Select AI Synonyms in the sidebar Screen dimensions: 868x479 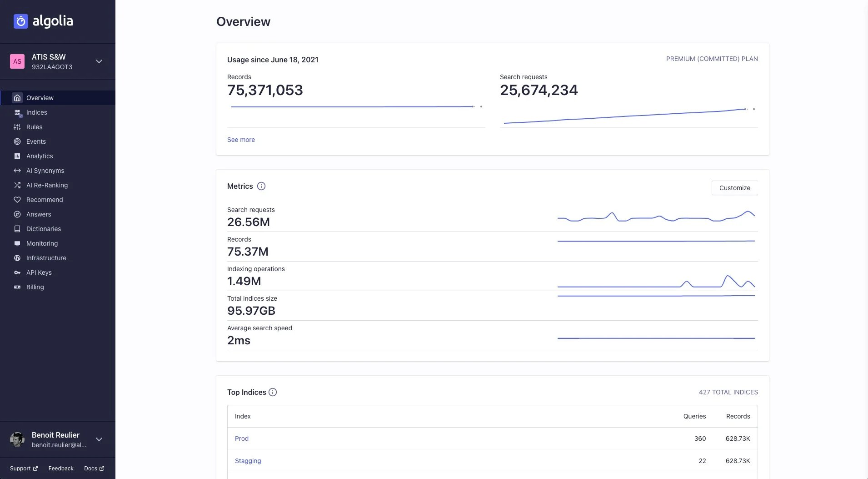[x=45, y=171]
